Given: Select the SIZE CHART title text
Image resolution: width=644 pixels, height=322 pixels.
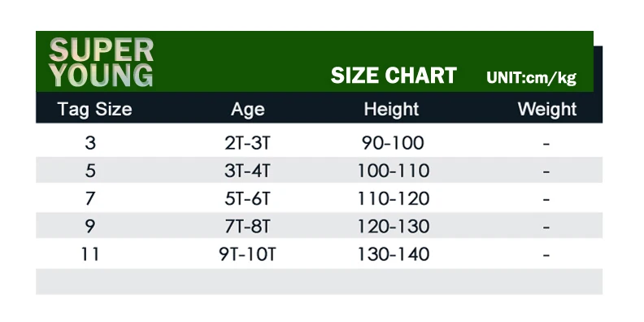Looking at the screenshot, I should [394, 76].
